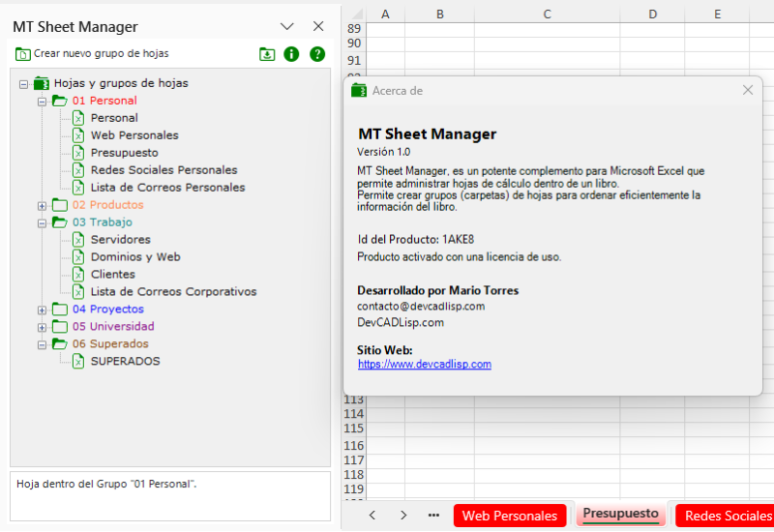
Task: Close the Acerca de dialog
Action: coord(747,90)
